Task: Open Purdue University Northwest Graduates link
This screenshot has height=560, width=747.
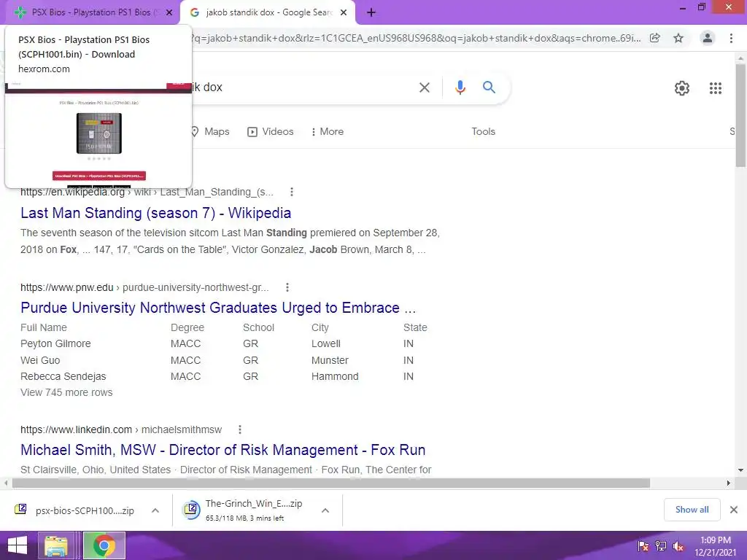Action: [218, 308]
